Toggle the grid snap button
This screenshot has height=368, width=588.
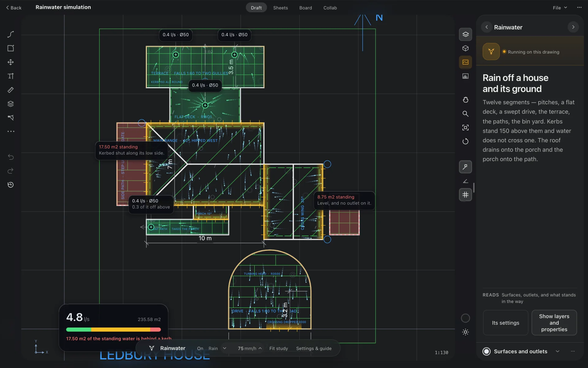465,195
